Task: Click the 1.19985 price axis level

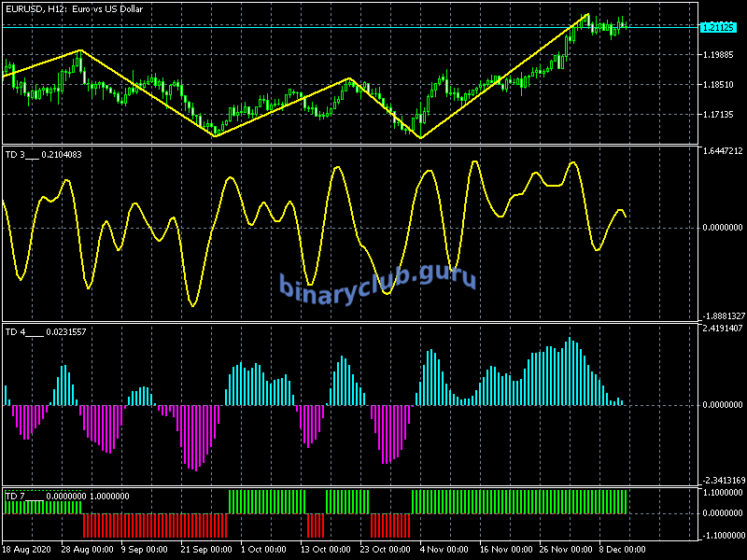Action: [721, 55]
